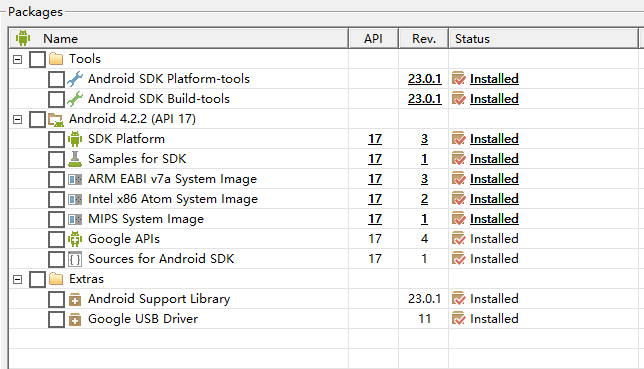644x369 pixels.
Task: Click the Android robot icon in header
Action: tap(23, 38)
